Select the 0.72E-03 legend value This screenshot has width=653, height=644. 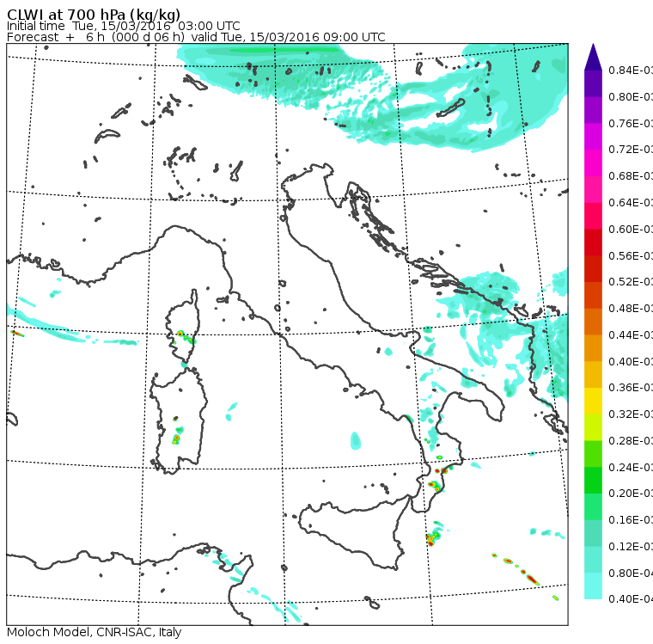[x=631, y=150]
